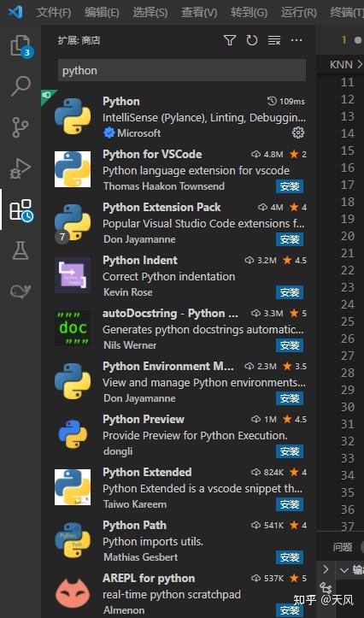Select autoDocstring doc icon
364x618 pixels.
tap(73, 328)
